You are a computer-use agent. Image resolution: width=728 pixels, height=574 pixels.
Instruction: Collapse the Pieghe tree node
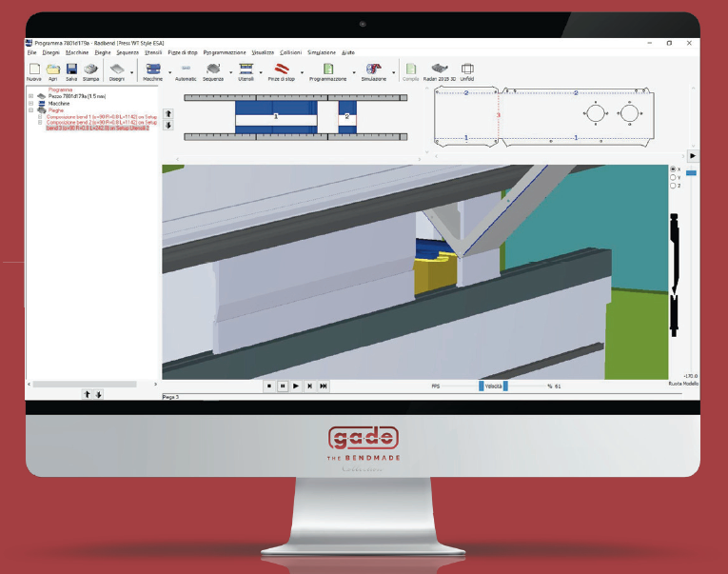click(x=30, y=109)
